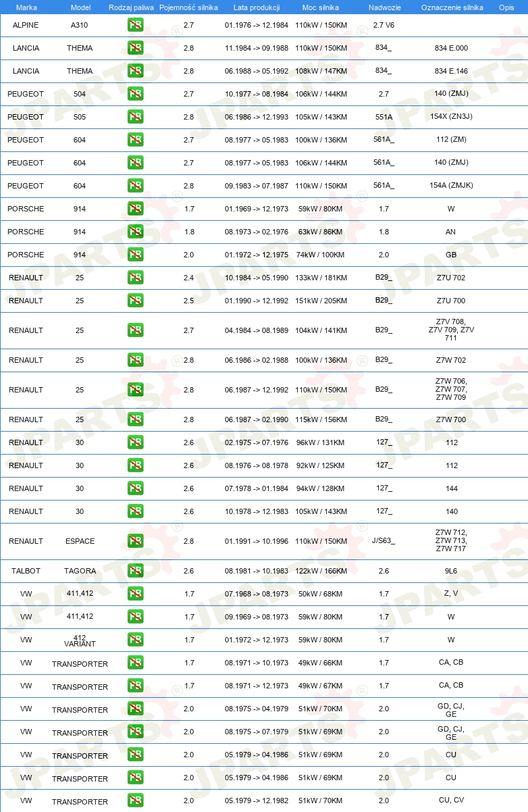This screenshot has height=812, width=528.
Task: Select engine code 154X (ZN3J) cell
Action: pos(451,117)
